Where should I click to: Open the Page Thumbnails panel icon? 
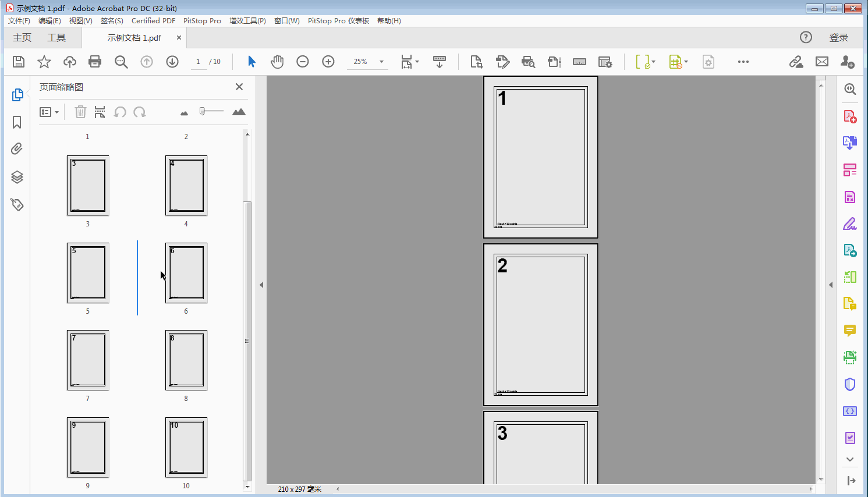[x=17, y=95]
